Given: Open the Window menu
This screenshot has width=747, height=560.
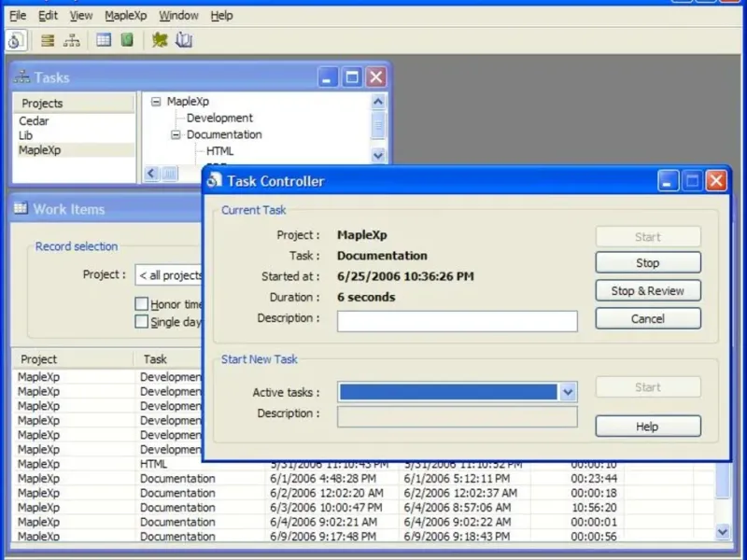Looking at the screenshot, I should pos(178,16).
